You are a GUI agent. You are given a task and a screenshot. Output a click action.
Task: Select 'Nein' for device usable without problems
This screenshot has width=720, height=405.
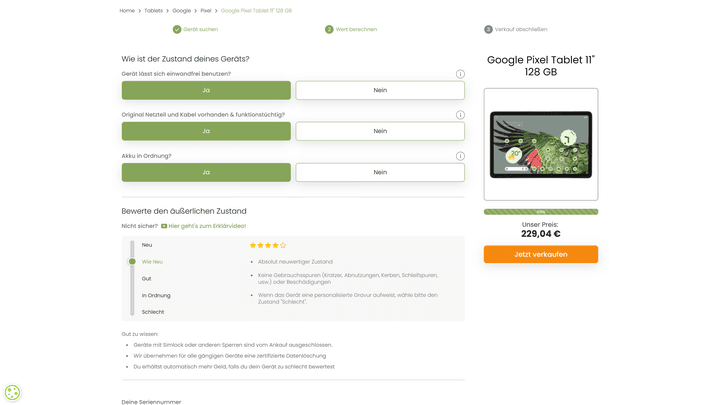pyautogui.click(x=380, y=90)
